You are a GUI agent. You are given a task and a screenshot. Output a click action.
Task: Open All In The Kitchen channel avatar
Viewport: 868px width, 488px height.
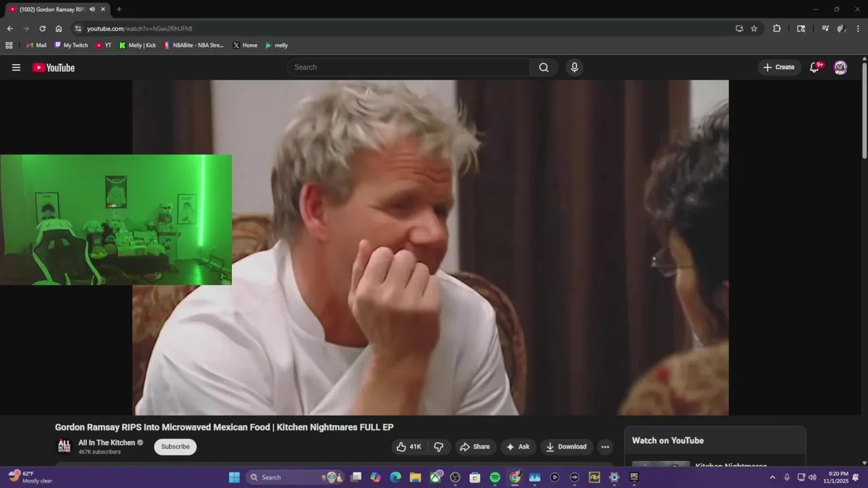[64, 445]
